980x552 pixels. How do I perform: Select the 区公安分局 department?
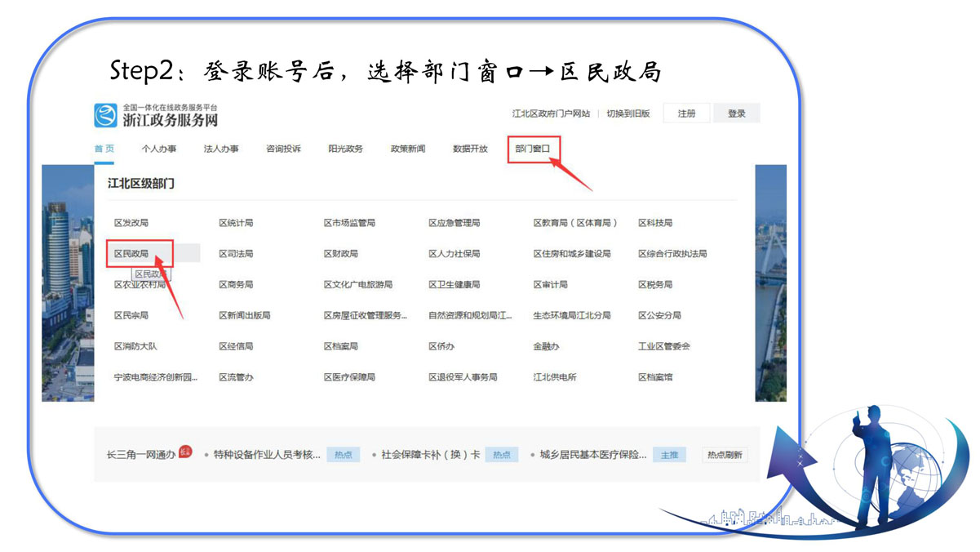(x=659, y=315)
